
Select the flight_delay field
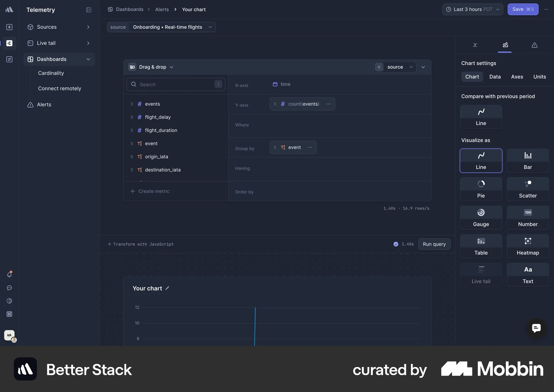[158, 117]
